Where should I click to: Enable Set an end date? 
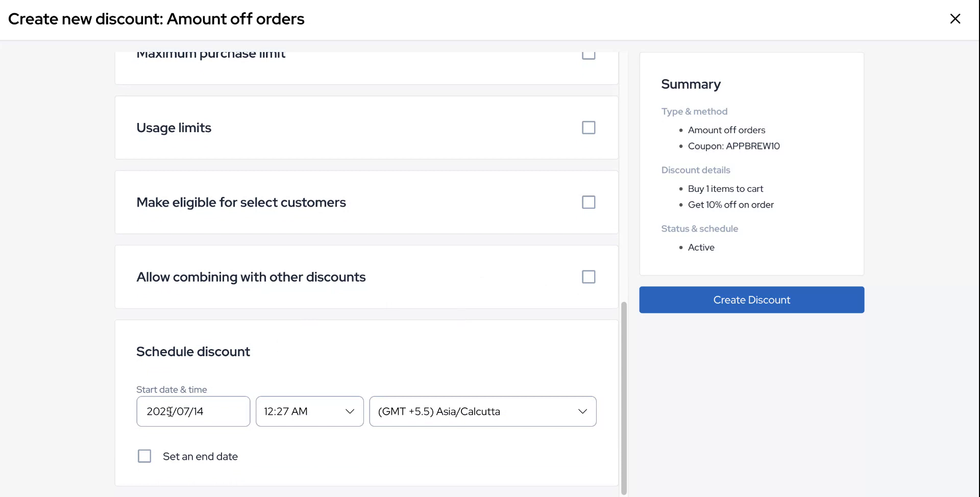click(144, 456)
